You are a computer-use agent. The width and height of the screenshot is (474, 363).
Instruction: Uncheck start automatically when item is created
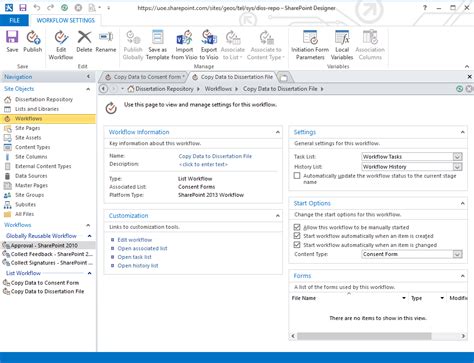[x=297, y=236]
